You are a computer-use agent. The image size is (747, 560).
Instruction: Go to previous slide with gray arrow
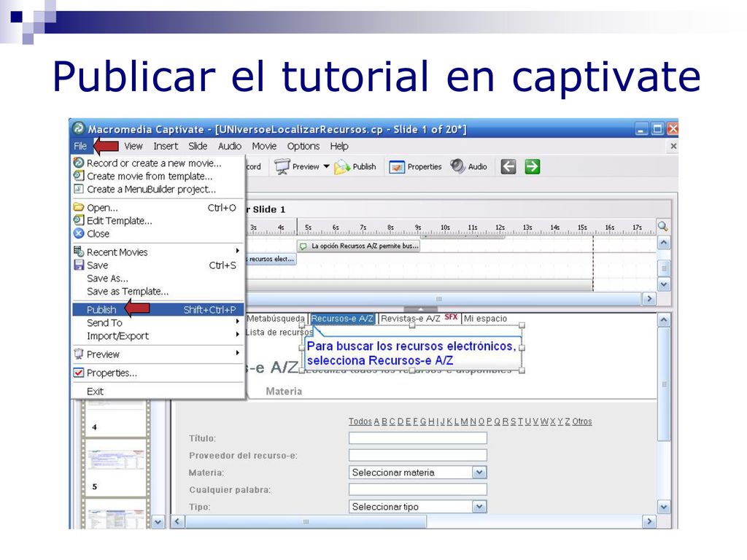pyautogui.click(x=508, y=167)
